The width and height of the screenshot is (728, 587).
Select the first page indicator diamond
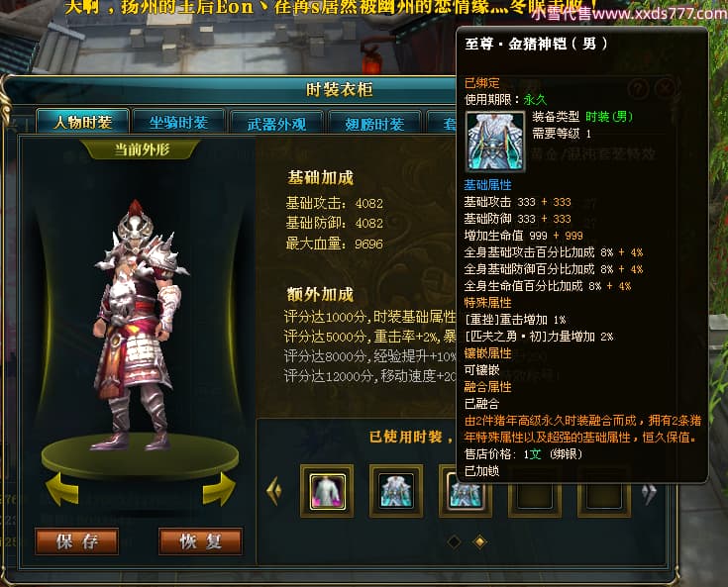[454, 541]
